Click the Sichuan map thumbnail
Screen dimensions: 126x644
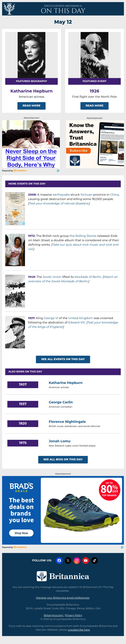15,209
